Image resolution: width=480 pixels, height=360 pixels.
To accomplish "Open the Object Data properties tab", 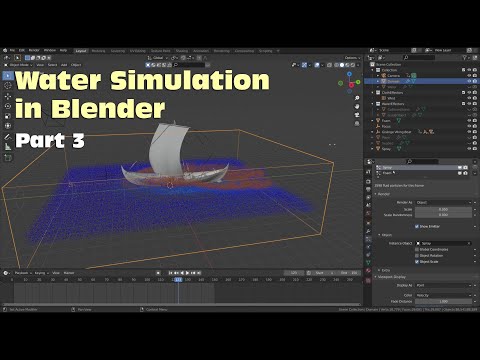I will click(368, 263).
